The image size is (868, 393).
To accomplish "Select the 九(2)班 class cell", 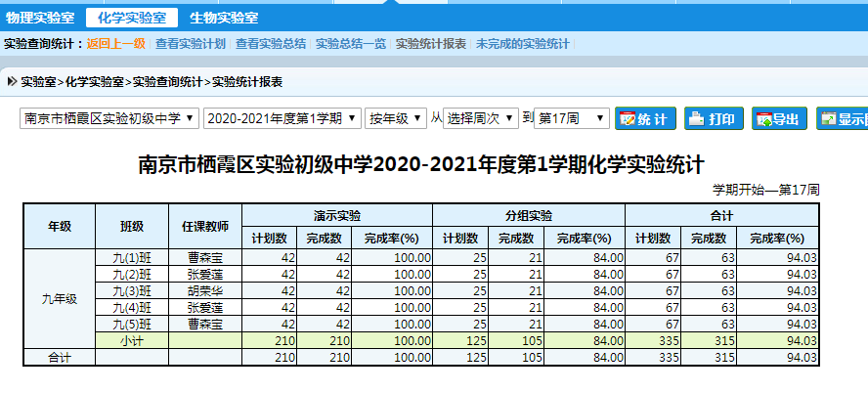I will [x=132, y=274].
